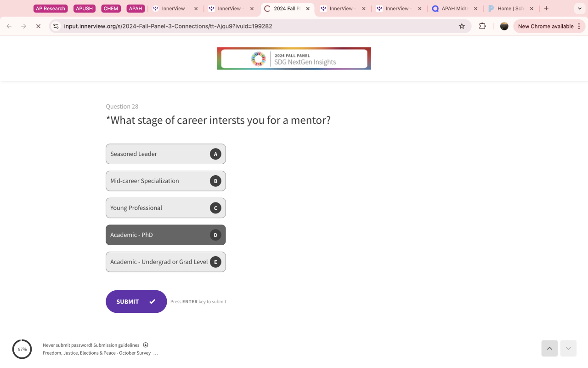This screenshot has height=368, width=588.
Task: Stop page loading with X button
Action: coord(39,26)
